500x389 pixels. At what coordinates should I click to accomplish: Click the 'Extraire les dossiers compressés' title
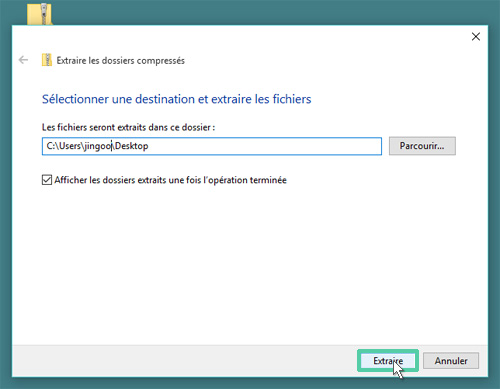(x=120, y=61)
